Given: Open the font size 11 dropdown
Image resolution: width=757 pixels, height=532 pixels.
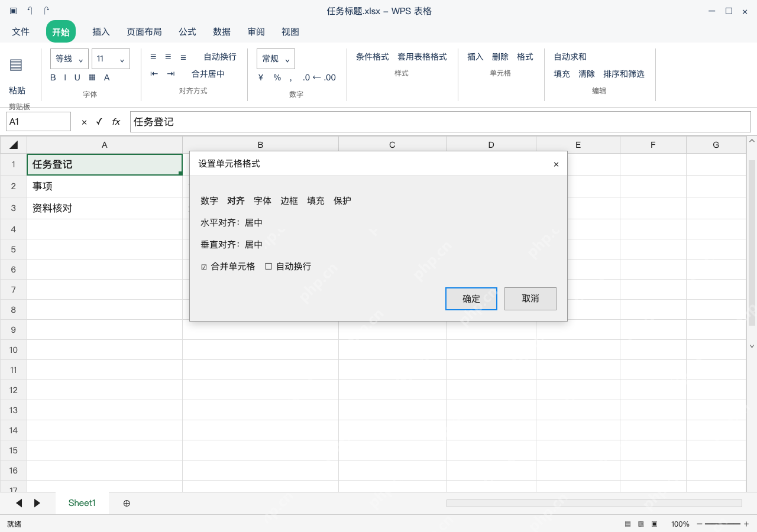Looking at the screenshot, I should 111,59.
